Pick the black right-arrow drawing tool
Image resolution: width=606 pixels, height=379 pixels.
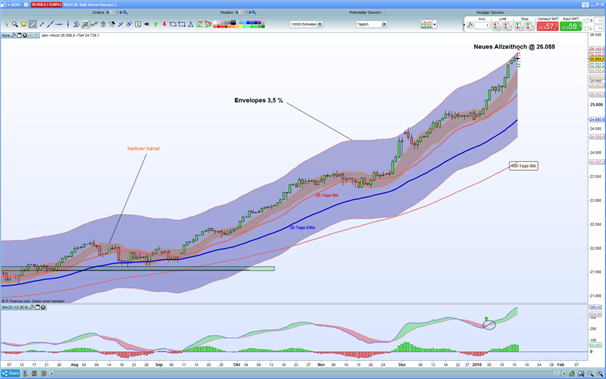(147, 24)
